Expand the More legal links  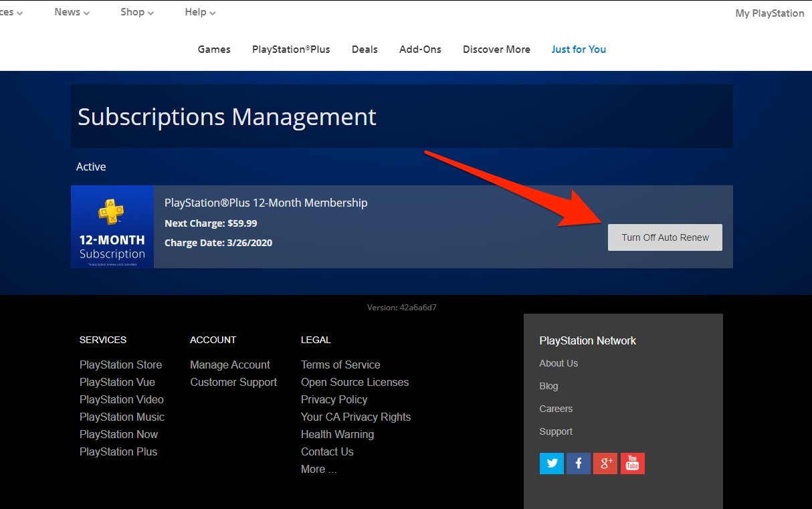coord(318,469)
